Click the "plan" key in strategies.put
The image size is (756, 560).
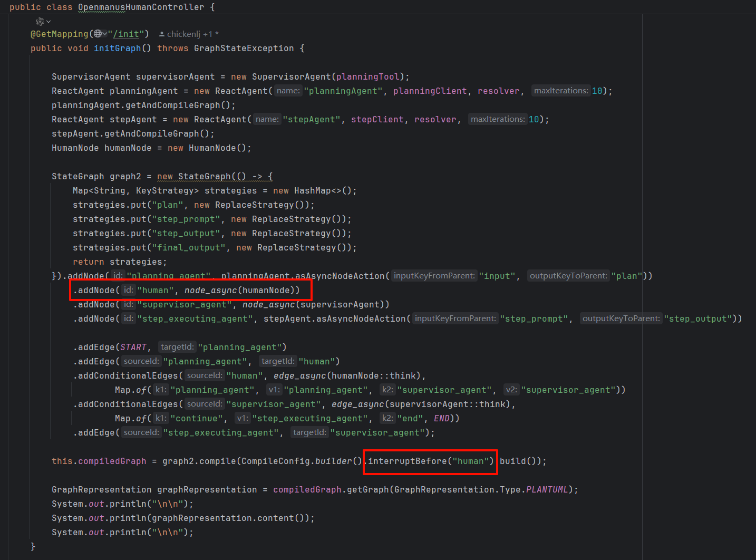[x=167, y=205]
